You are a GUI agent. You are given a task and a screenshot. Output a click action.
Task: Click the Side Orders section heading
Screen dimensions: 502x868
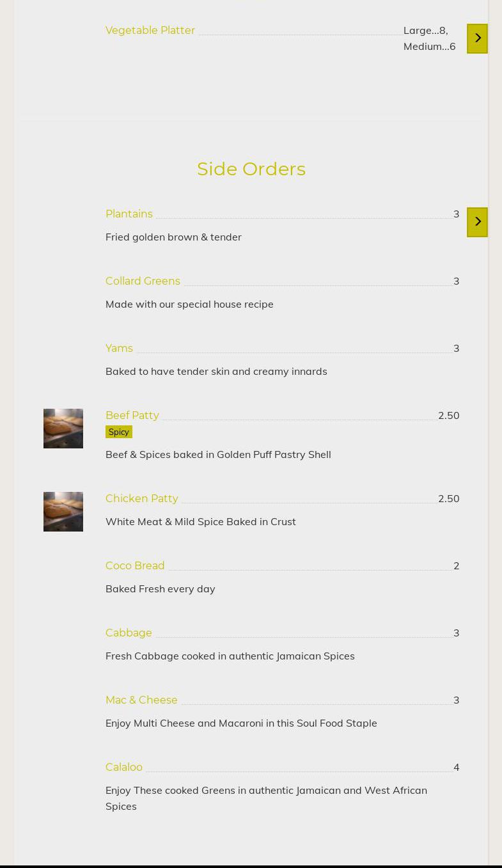point(251,169)
